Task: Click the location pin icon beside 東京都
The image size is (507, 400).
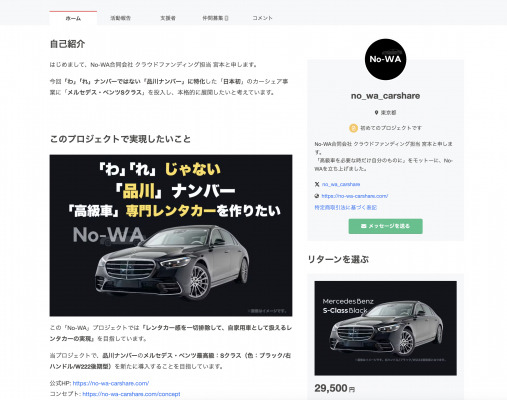Action: [377, 113]
